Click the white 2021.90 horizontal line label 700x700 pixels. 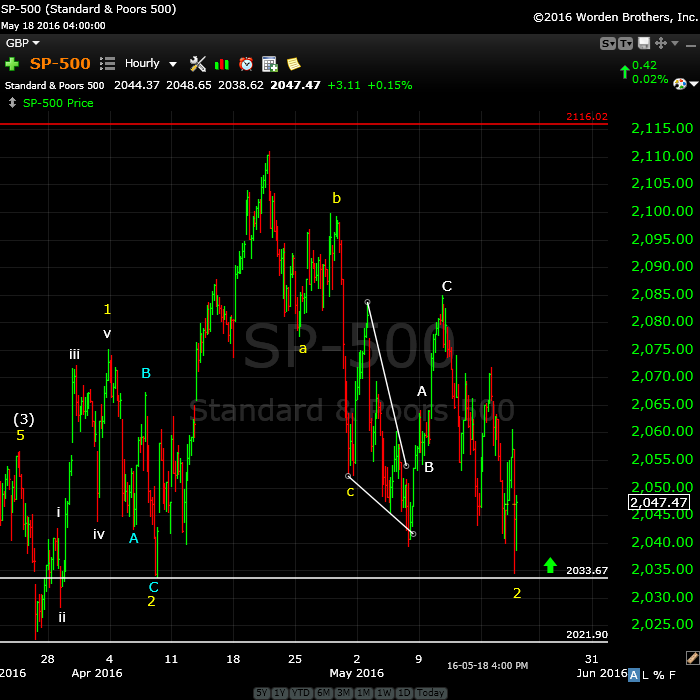coord(587,634)
